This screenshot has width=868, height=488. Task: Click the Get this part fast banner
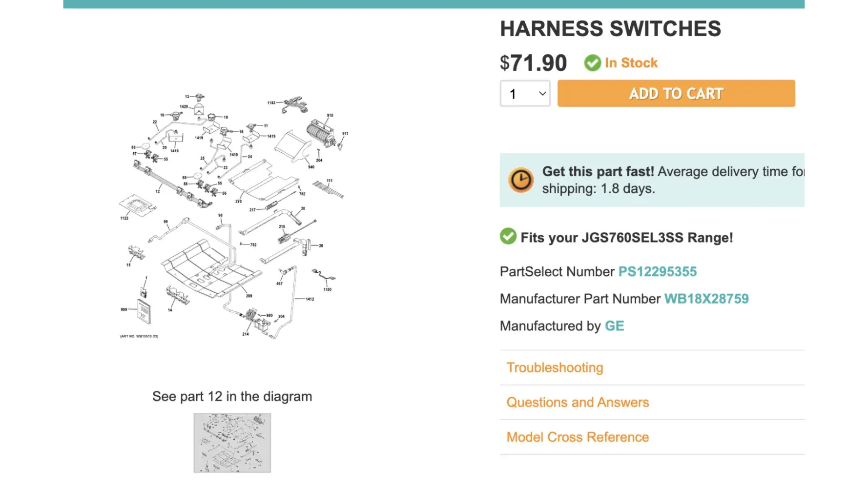pos(653,180)
